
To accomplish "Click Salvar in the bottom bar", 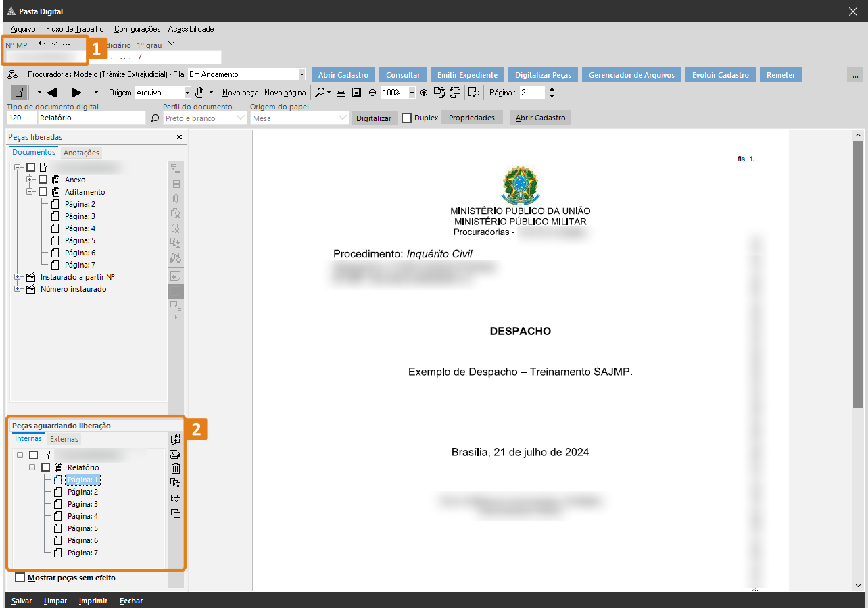I will (22, 601).
